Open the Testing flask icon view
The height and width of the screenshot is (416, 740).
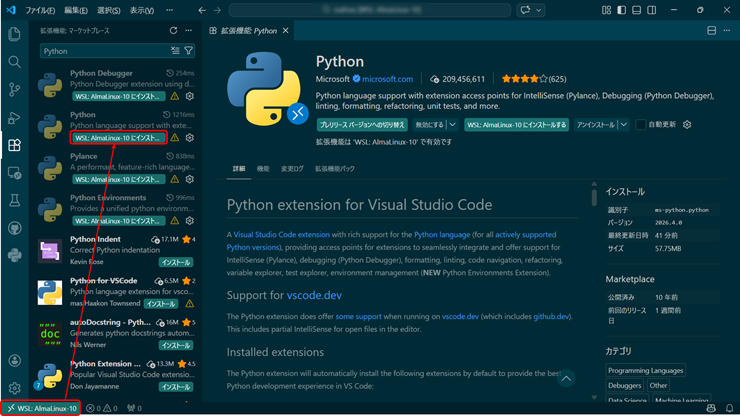click(x=14, y=200)
